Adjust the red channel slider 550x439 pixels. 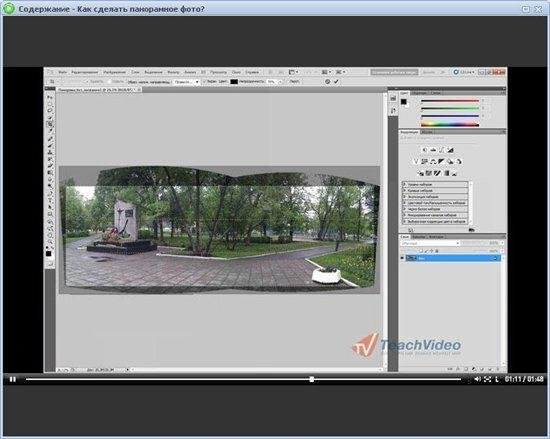450,101
